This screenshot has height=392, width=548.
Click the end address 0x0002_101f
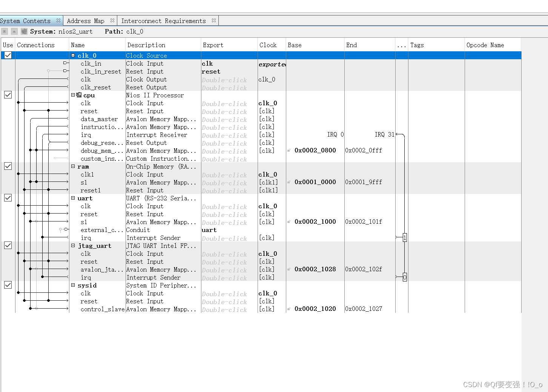tap(364, 221)
